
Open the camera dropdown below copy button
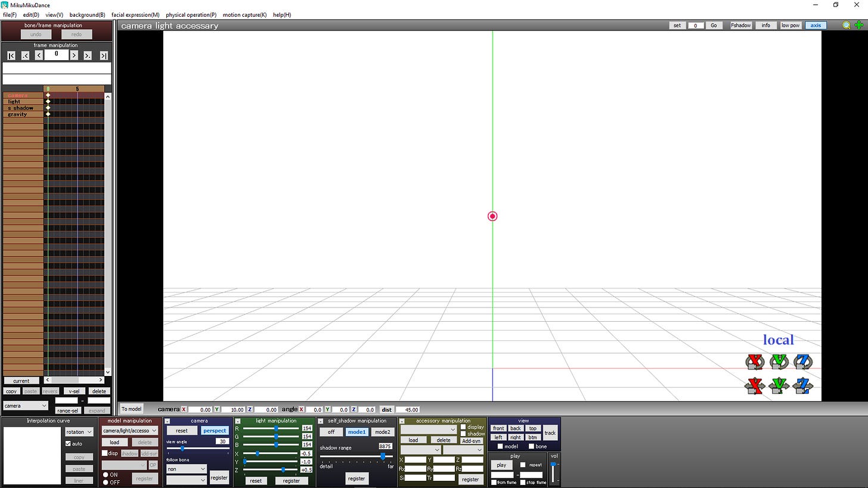point(26,406)
